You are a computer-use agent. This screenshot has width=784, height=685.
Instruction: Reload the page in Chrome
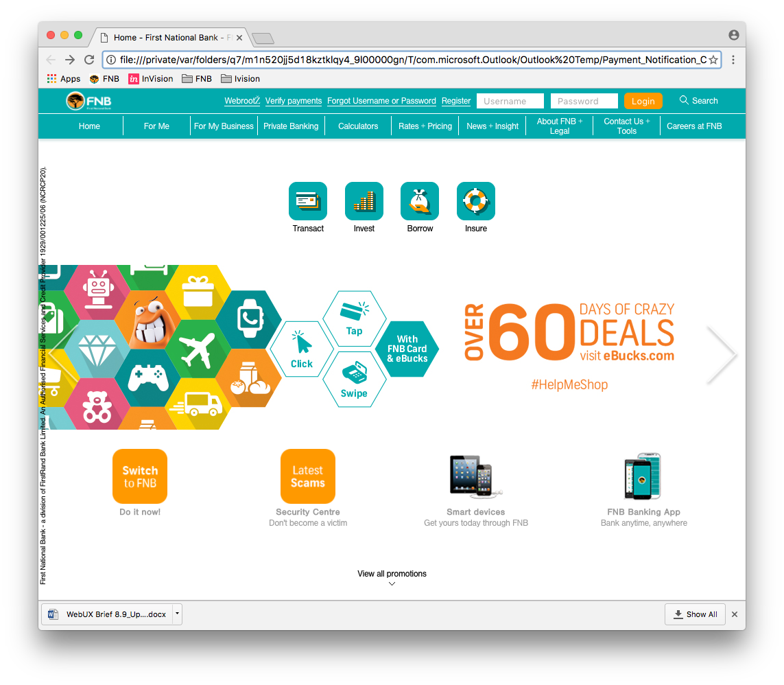click(89, 60)
